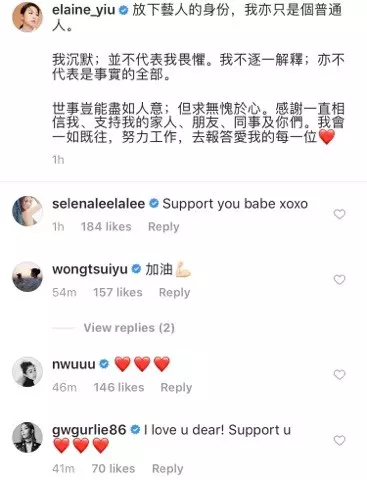View who liked: 184 likes

(x=106, y=227)
